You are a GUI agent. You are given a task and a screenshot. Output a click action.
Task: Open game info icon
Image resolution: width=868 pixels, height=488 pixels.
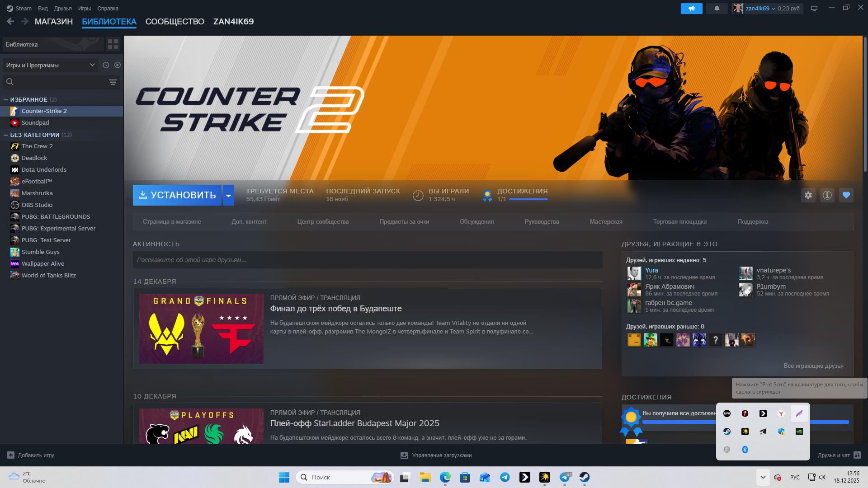point(827,195)
